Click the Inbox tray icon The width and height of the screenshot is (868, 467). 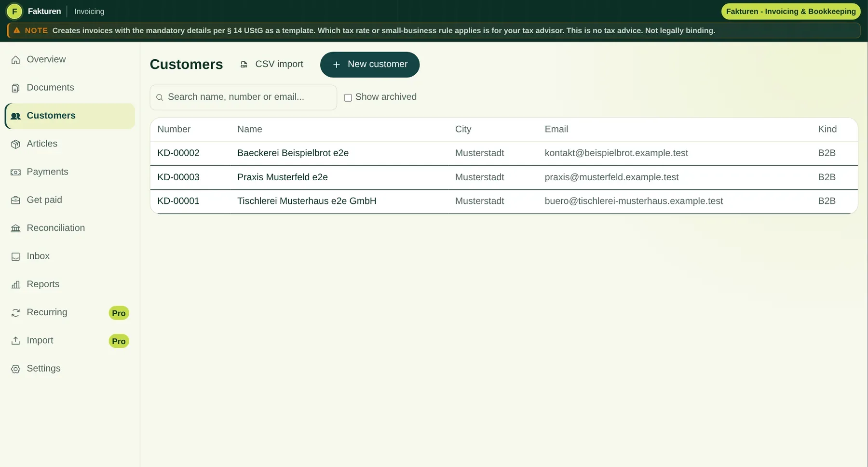click(15, 256)
